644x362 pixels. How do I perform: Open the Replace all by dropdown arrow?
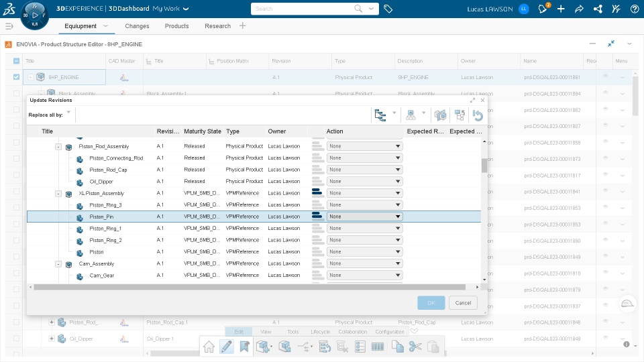[68, 112]
